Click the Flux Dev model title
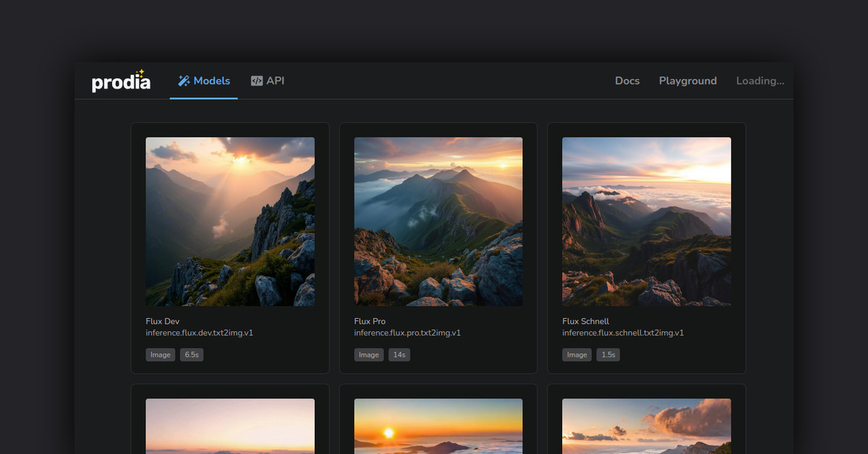The image size is (868, 454). [163, 321]
